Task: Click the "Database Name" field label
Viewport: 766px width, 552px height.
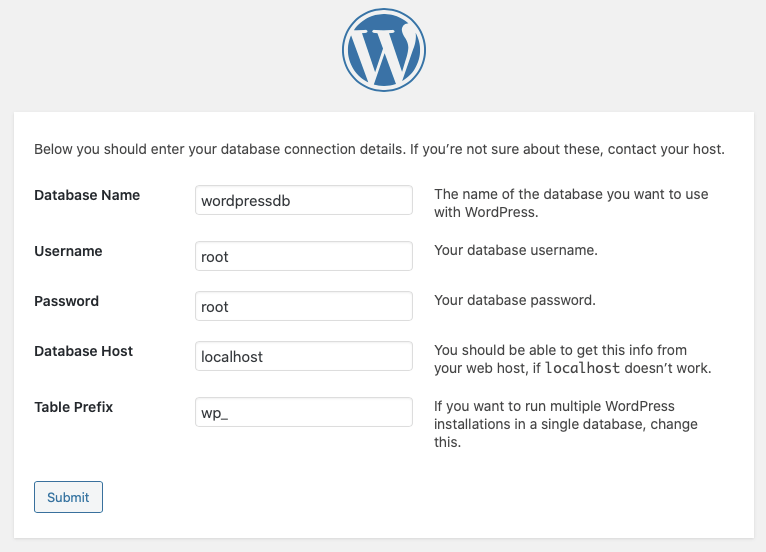Action: [x=87, y=195]
